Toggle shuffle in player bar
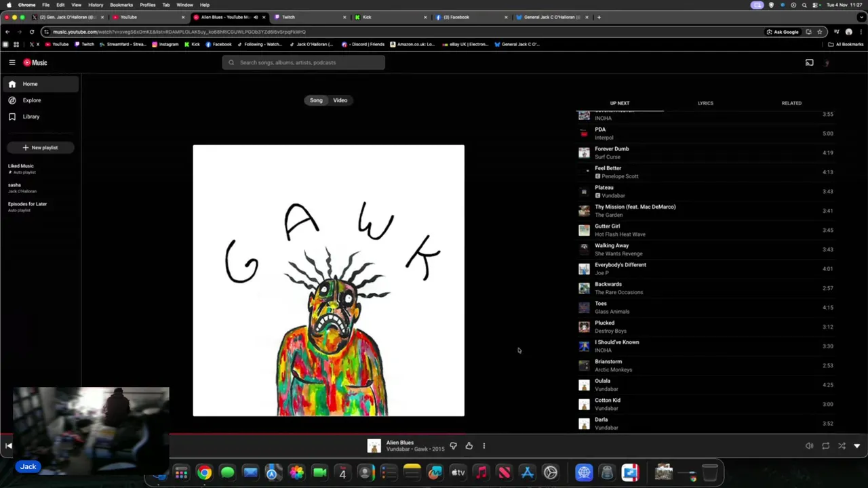The height and width of the screenshot is (488, 868). (842, 446)
